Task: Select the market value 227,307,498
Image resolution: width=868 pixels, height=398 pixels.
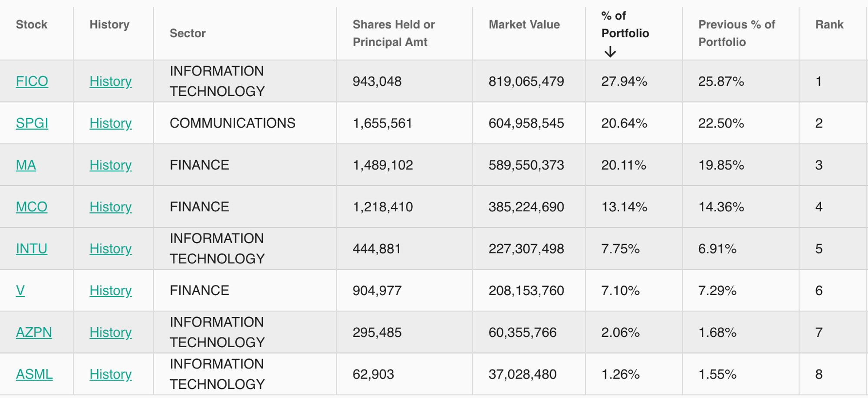Action: (526, 248)
